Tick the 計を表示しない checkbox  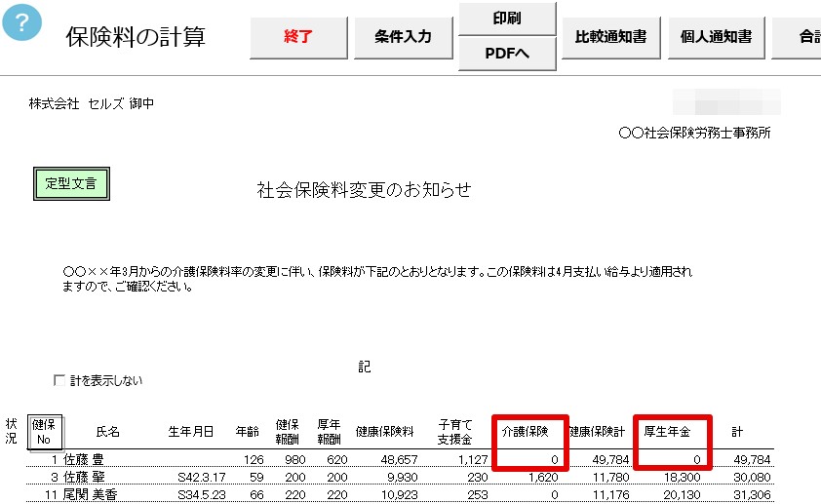(59, 380)
